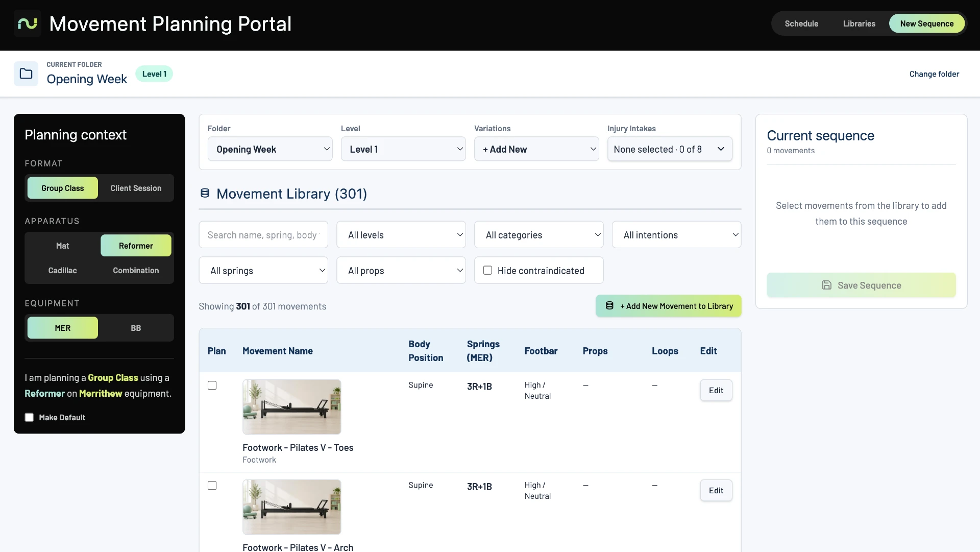This screenshot has height=552, width=980.
Task: Edit the Footwork Pilates V Toes movement
Action: pyautogui.click(x=716, y=390)
